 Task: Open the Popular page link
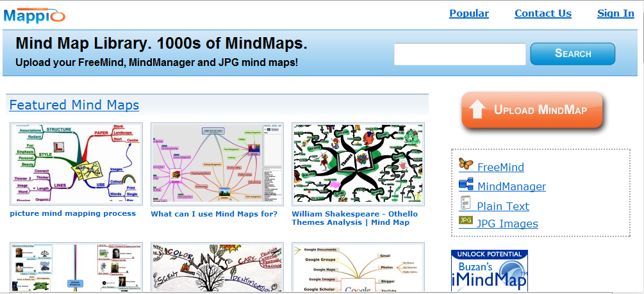point(469,13)
